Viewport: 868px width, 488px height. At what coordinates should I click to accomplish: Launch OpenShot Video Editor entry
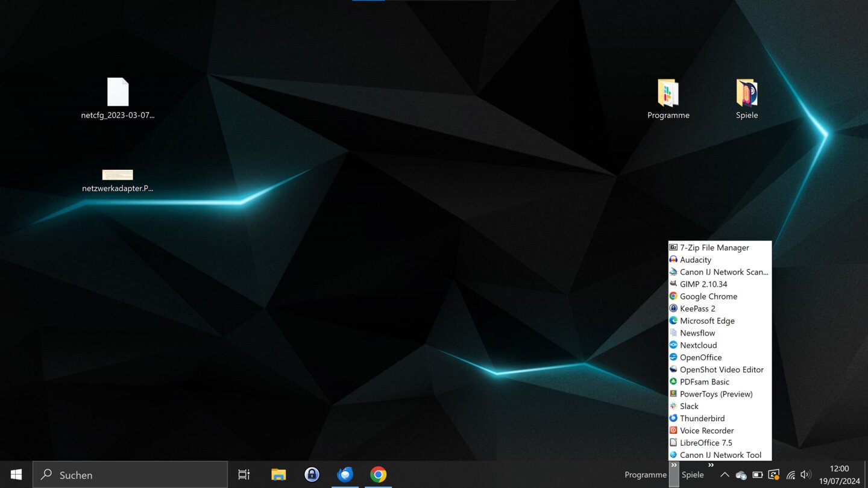pyautogui.click(x=722, y=370)
